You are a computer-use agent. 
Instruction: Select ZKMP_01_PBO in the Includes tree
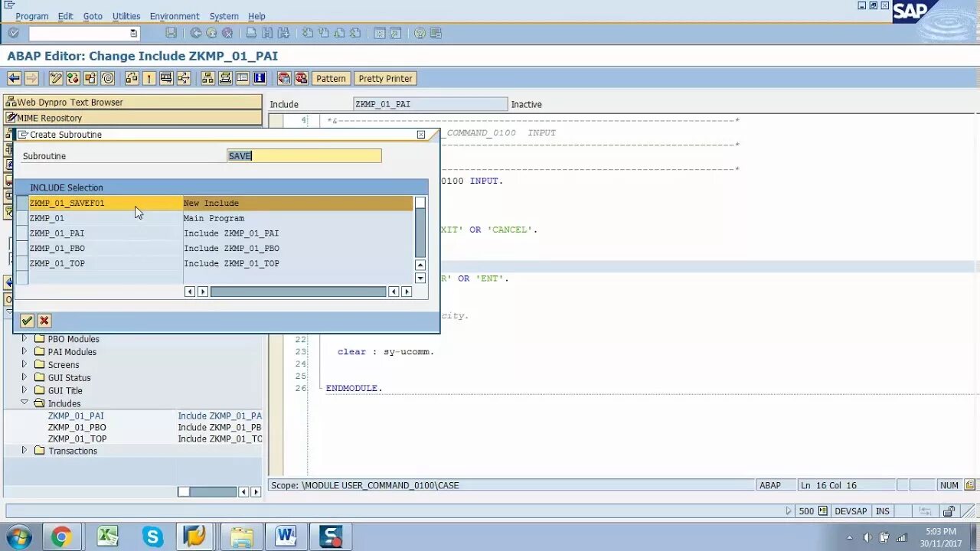coord(77,427)
